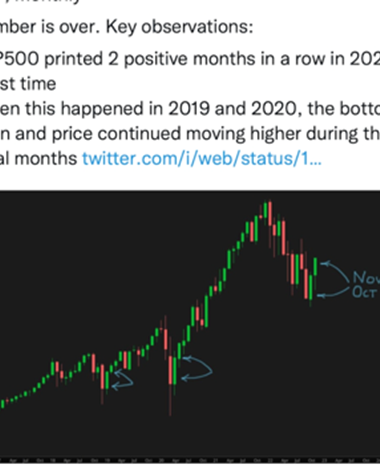Screen dimensions: 380x469
Task: Open the twitter.com/i/web/status link
Action: [202, 158]
